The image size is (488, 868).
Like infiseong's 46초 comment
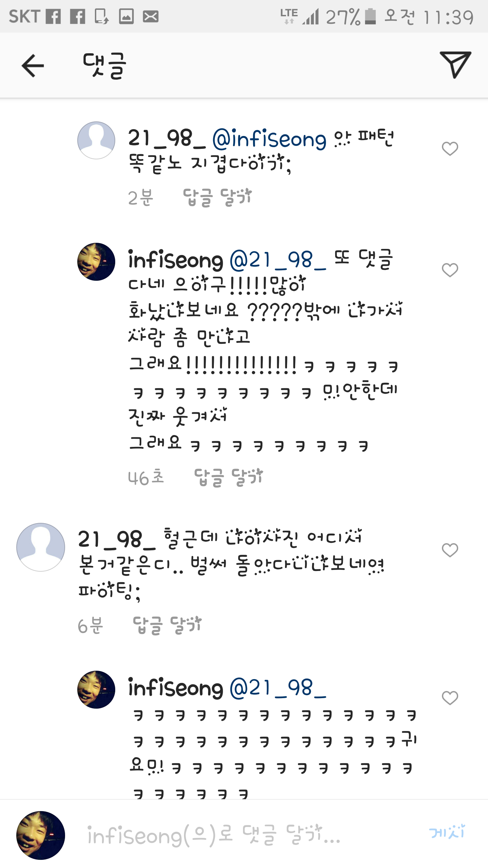tap(450, 270)
